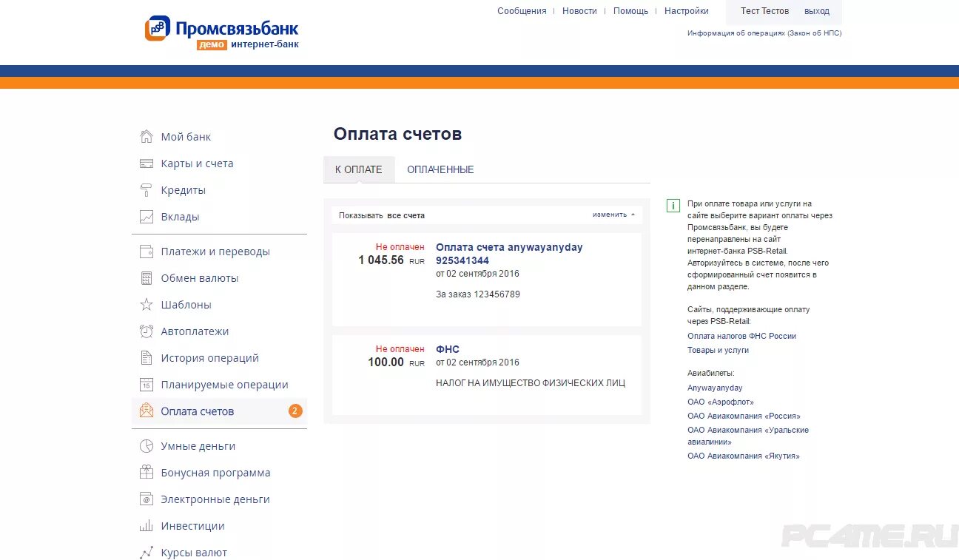Click the gift icon beside Бонусная программа
The width and height of the screenshot is (959, 560).
[147, 473]
